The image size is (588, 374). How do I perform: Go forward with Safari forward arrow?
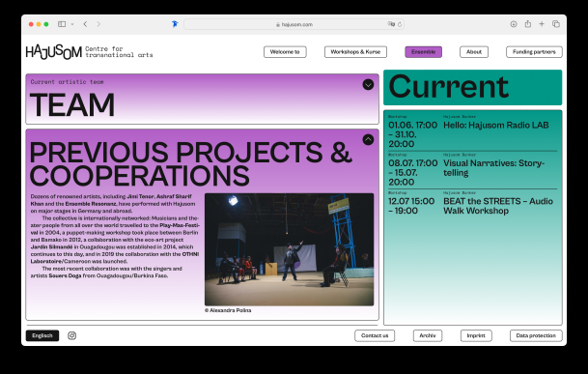click(x=98, y=24)
